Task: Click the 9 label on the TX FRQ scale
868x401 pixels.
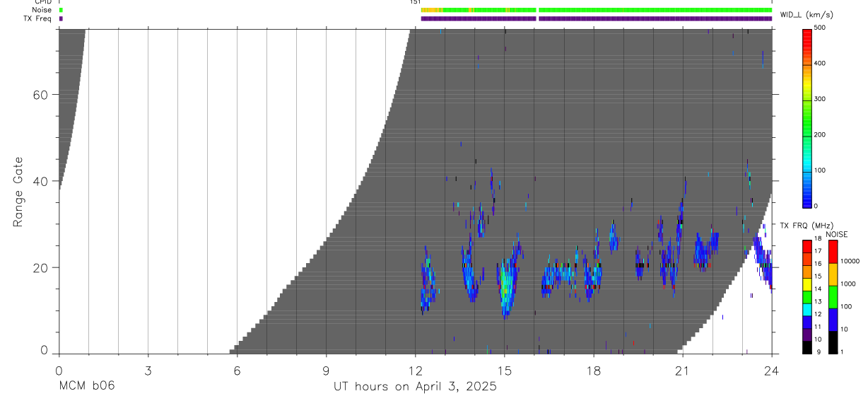Action: (x=819, y=351)
